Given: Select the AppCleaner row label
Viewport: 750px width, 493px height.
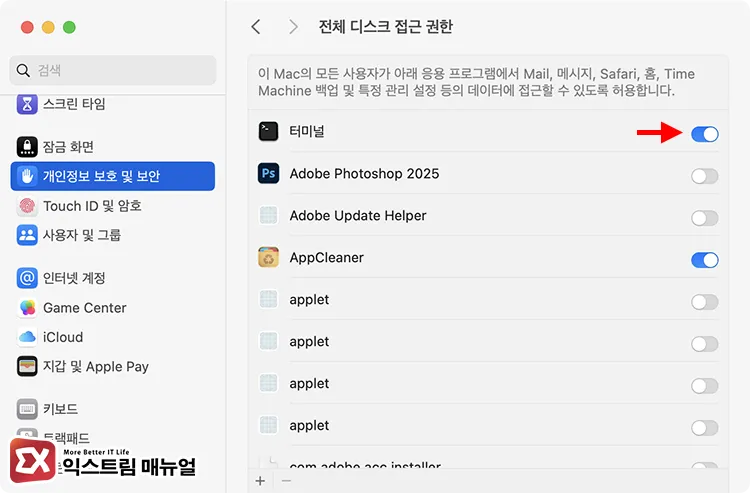Looking at the screenshot, I should coord(327,258).
